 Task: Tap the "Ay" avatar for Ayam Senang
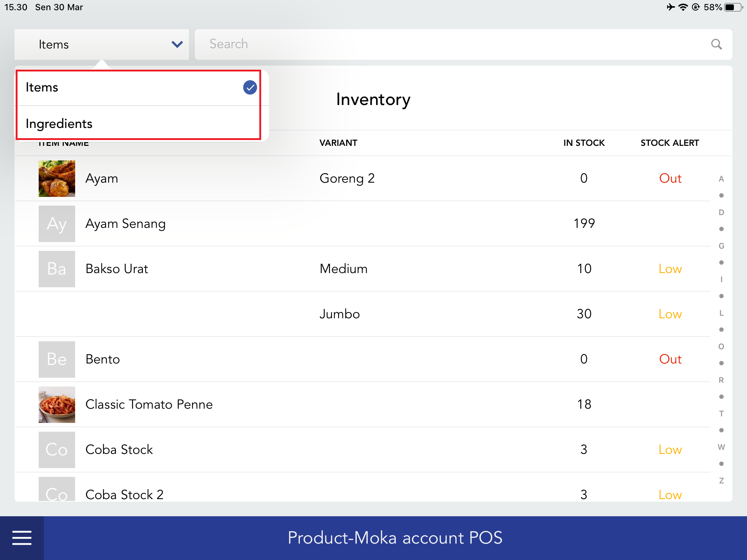tap(57, 223)
